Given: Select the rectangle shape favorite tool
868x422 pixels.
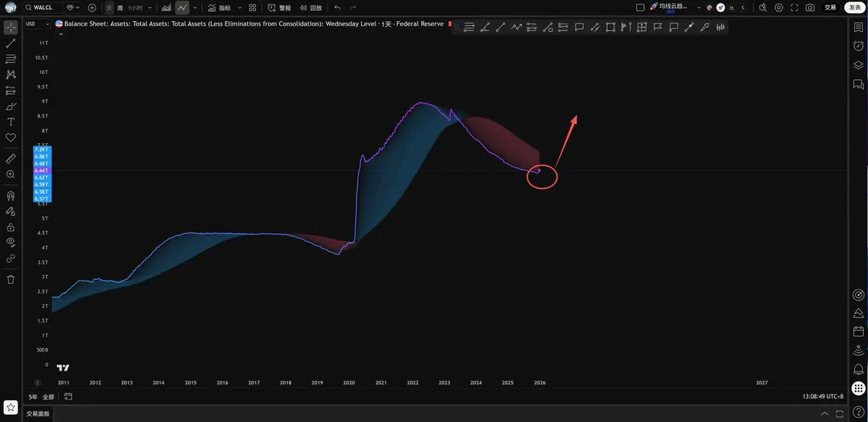Looking at the screenshot, I should pyautogui.click(x=610, y=28).
